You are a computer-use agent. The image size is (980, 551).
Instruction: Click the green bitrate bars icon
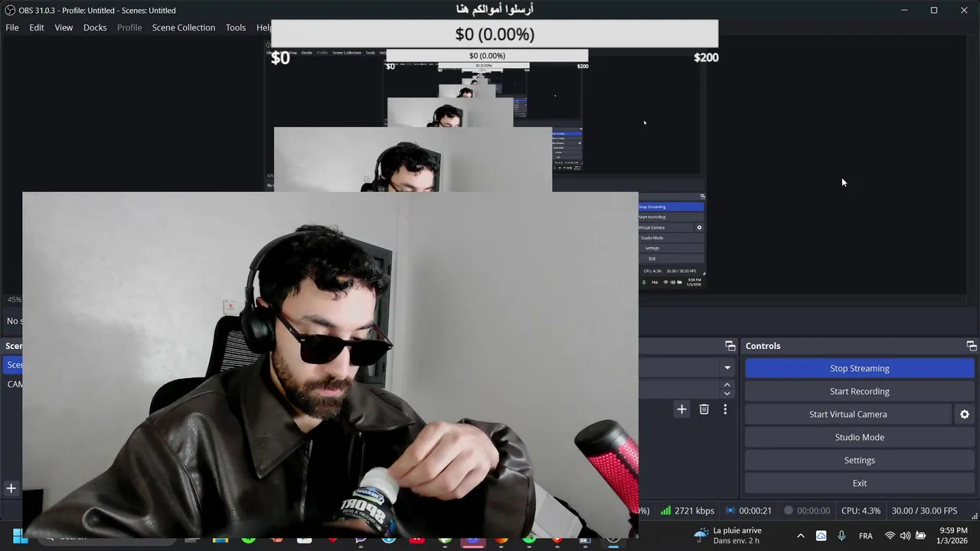[x=665, y=510]
